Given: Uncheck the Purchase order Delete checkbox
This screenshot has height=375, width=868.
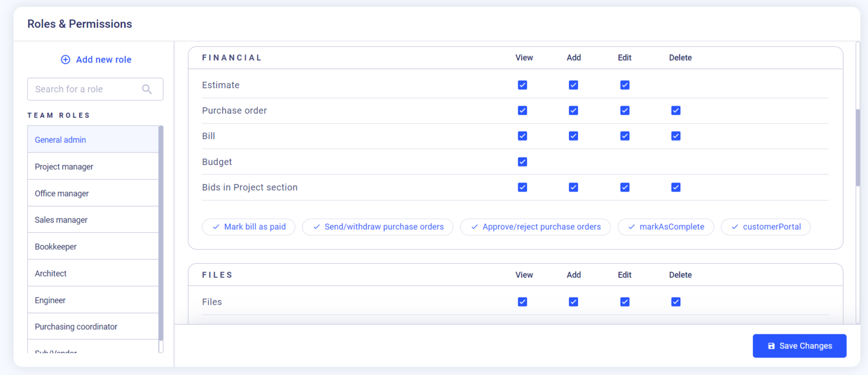Looking at the screenshot, I should click(675, 111).
